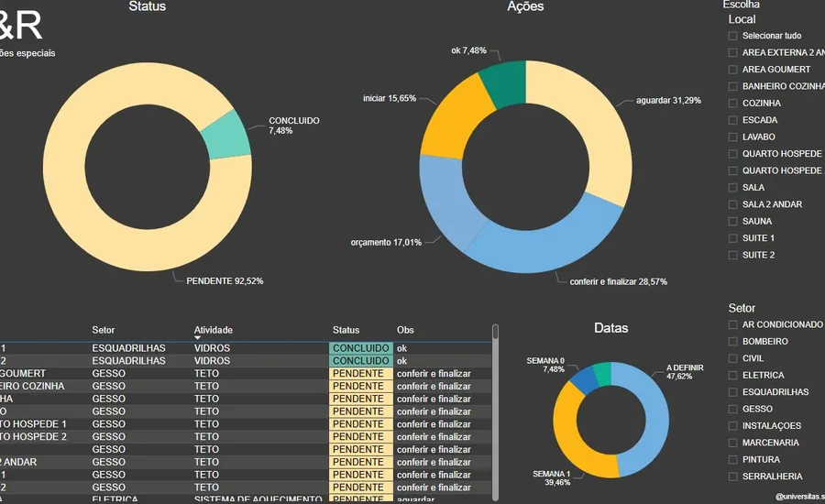The height and width of the screenshot is (504, 825).
Task: Check the Selecionar tudo checkbox
Action: click(x=732, y=36)
